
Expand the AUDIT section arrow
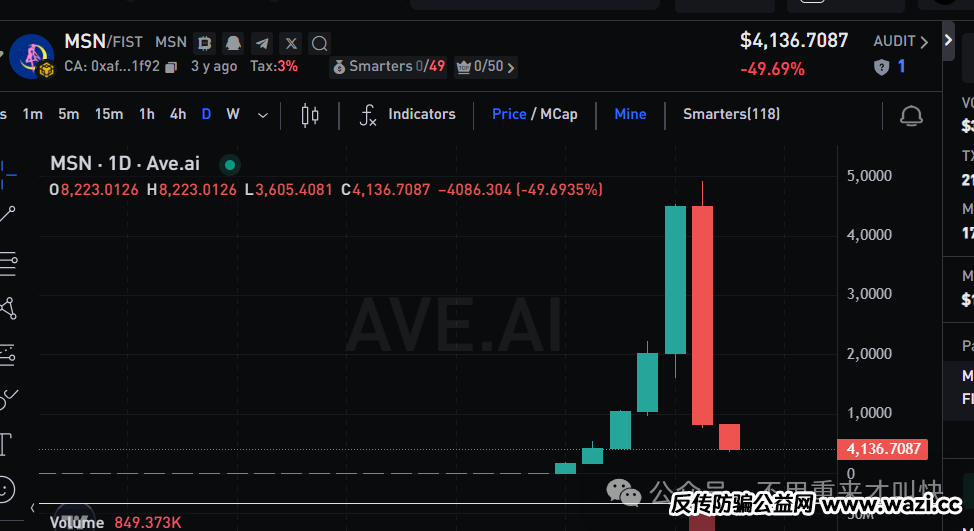coord(923,42)
